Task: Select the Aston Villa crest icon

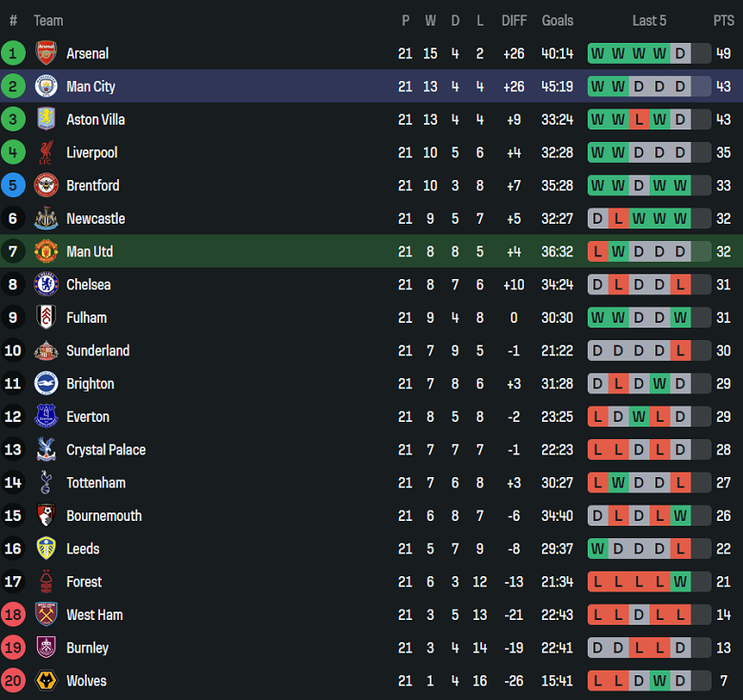Action: [46, 119]
